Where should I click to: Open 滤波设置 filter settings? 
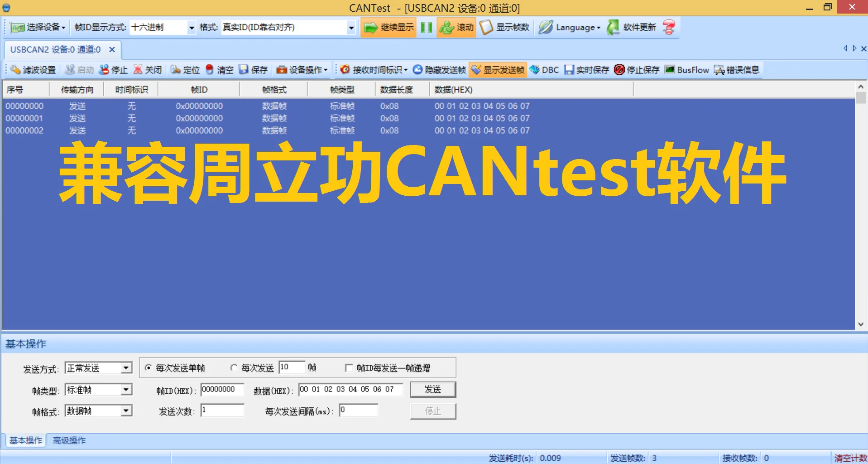33,70
